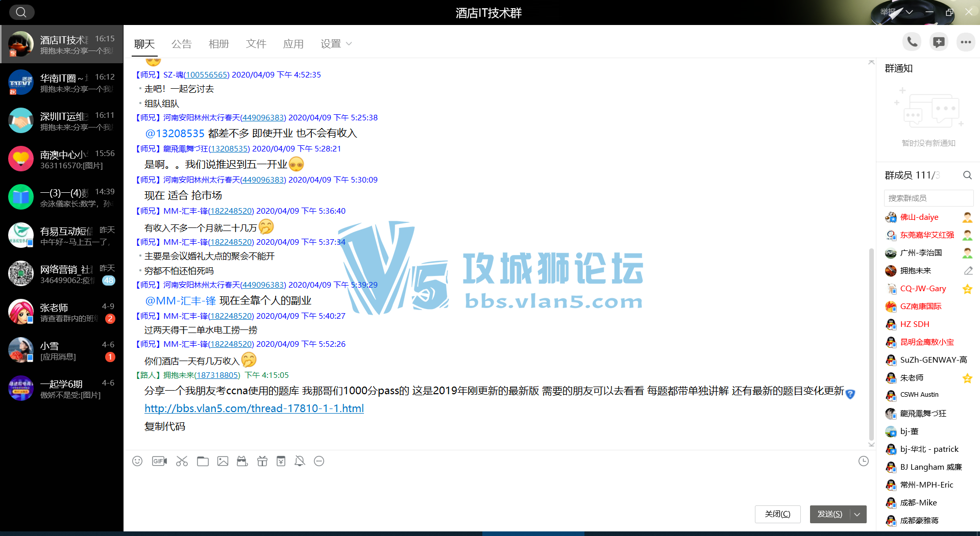Screen dimensions: 980x536
Task: Click the @13208535 mention
Action: (175, 133)
